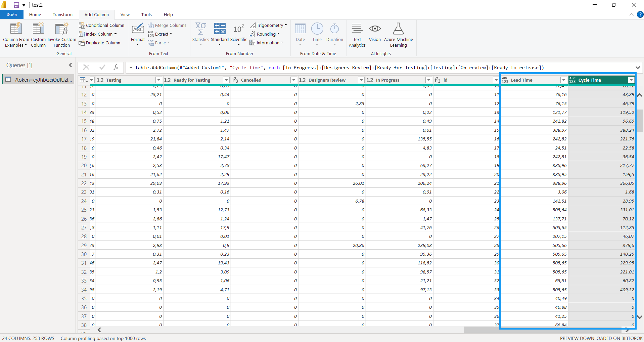Viewport: 644px width, 342px height.
Task: Open Invoke Custom Function tool
Action: coord(62,29)
